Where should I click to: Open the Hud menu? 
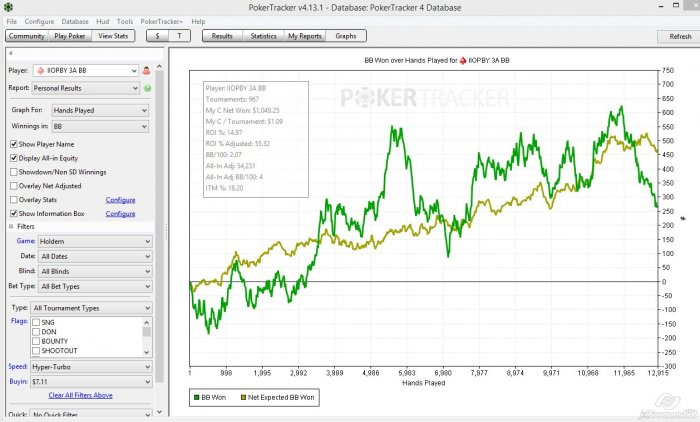(x=103, y=21)
